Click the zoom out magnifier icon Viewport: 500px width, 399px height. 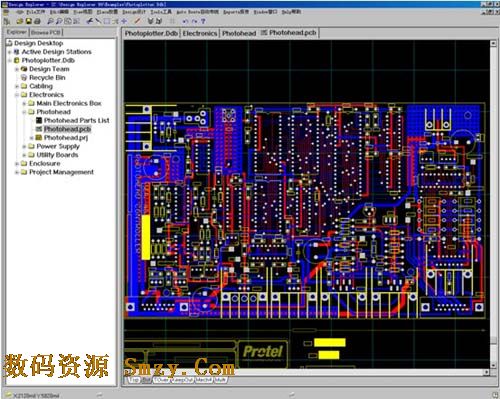[x=59, y=21]
